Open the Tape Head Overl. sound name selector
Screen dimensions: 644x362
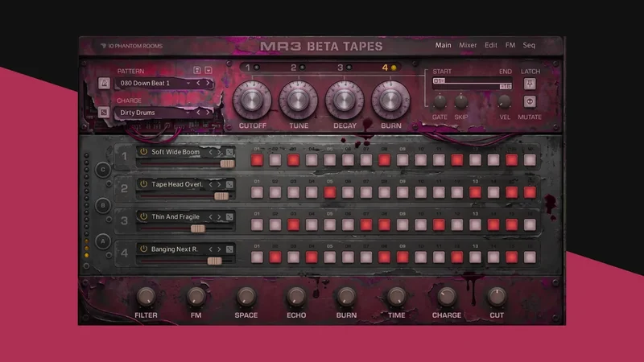[x=177, y=184]
